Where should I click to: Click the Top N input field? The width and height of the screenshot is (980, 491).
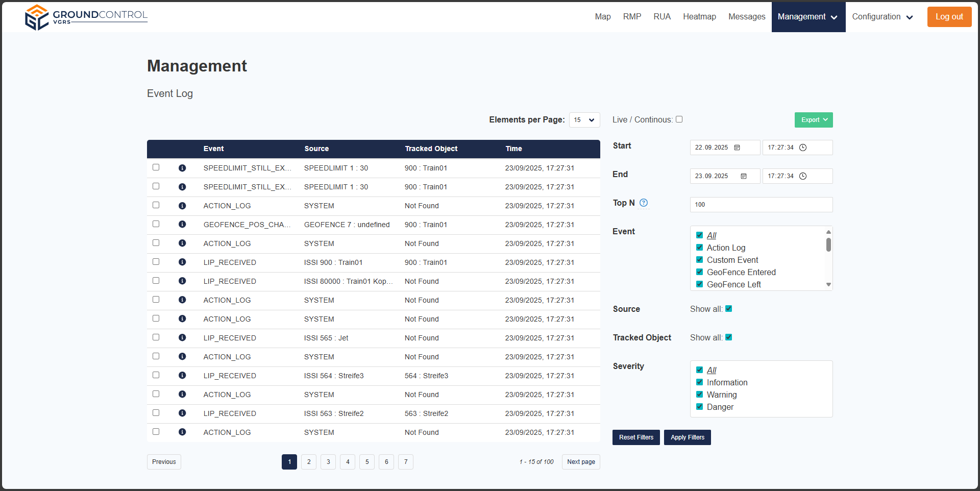click(761, 205)
